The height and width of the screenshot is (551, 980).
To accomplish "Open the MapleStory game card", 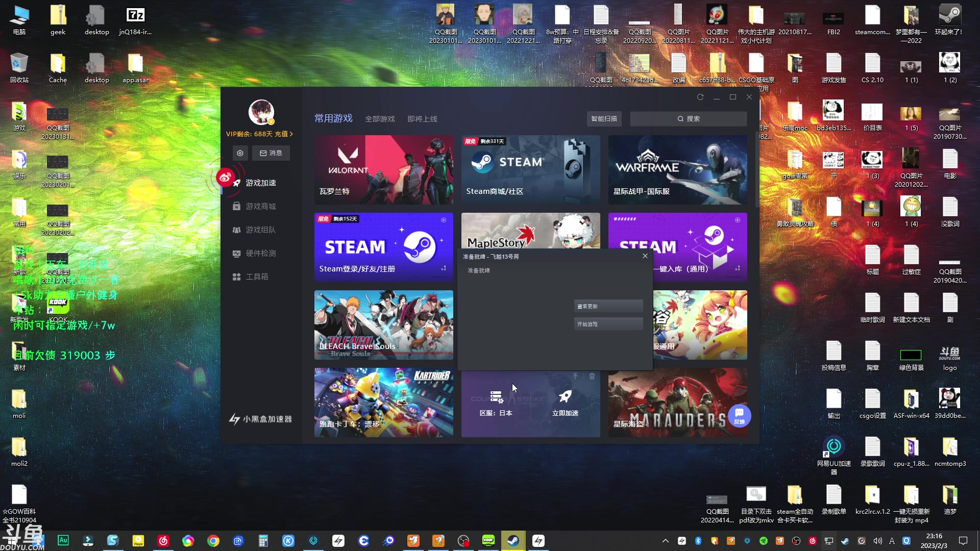I will 531,231.
